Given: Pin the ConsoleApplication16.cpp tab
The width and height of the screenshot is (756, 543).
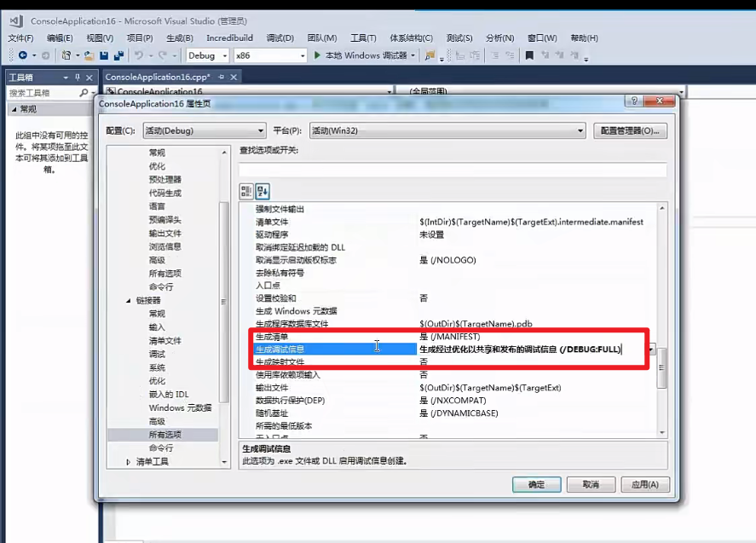Looking at the screenshot, I should [222, 77].
